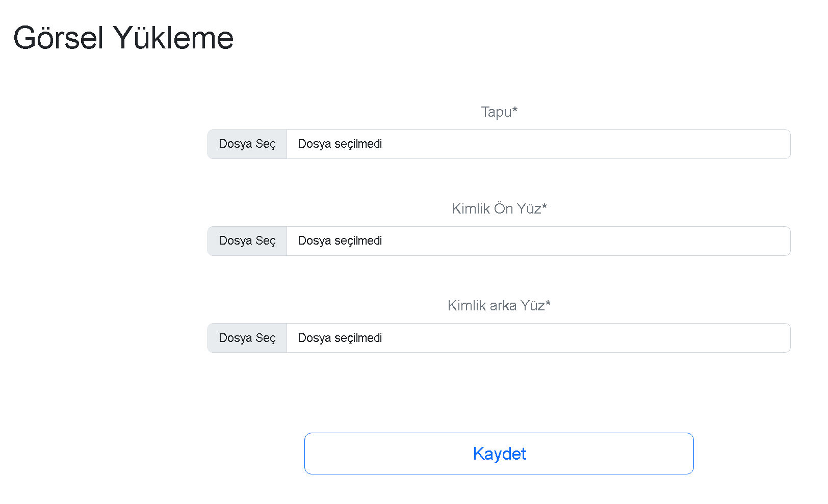The image size is (828, 504).
Task: Open the file chooser for the ID front side
Action: click(247, 241)
